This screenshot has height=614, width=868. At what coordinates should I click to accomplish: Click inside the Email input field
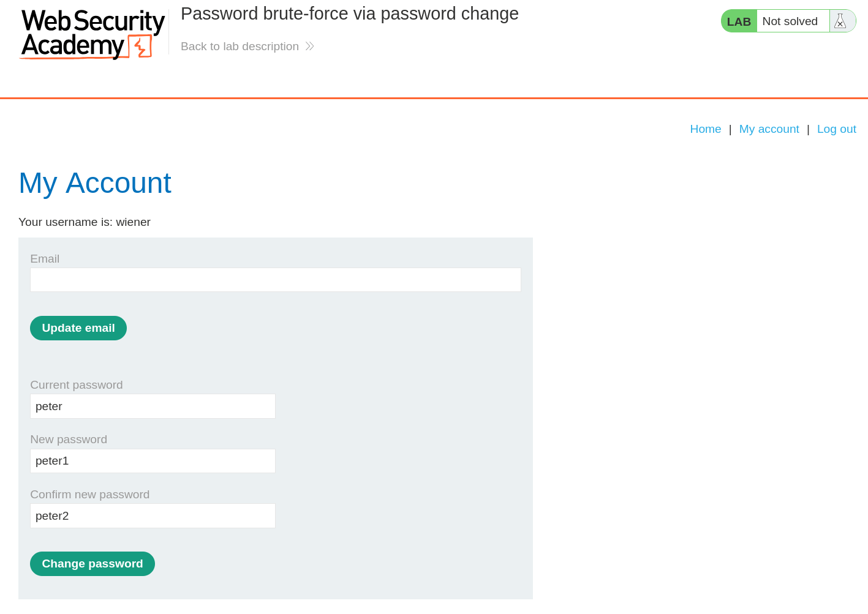pos(275,279)
